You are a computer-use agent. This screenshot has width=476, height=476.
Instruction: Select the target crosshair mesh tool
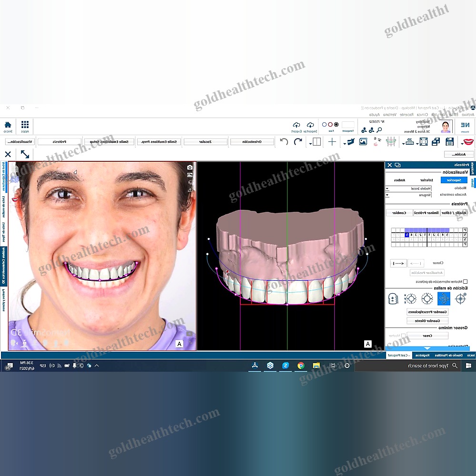point(460,299)
